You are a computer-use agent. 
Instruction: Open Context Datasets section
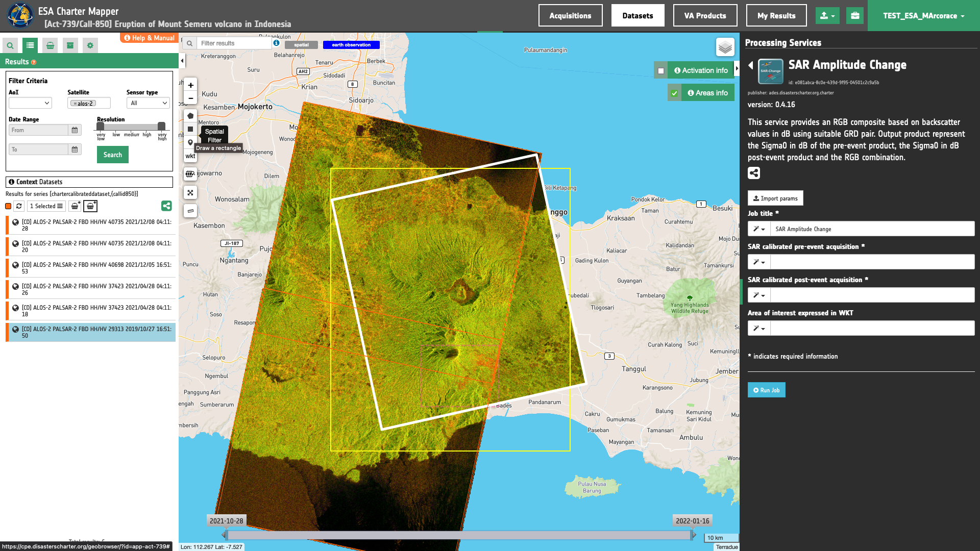[89, 182]
